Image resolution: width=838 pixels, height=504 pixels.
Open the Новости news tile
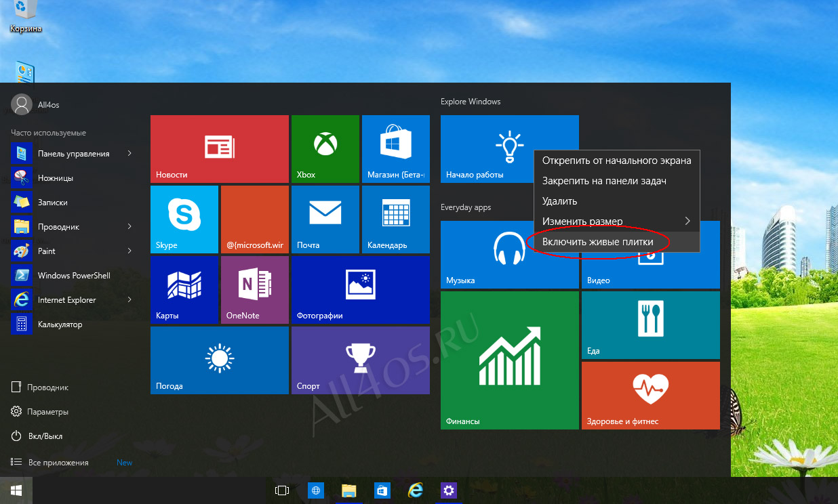tap(220, 149)
